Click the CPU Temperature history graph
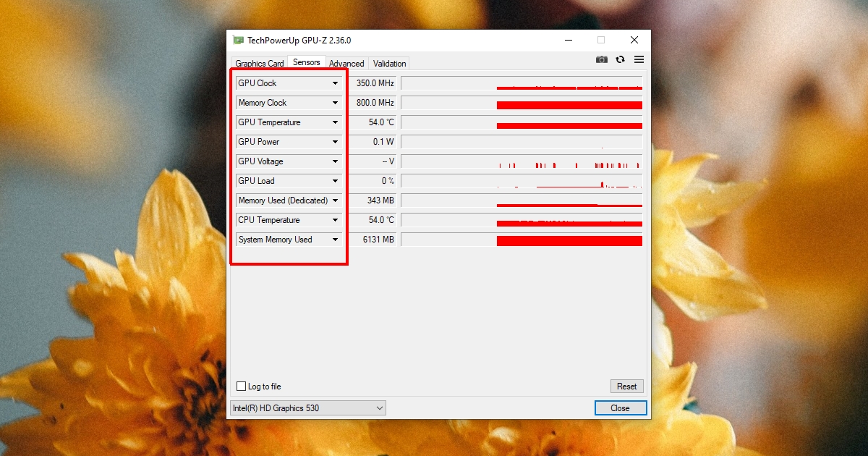 [522, 220]
